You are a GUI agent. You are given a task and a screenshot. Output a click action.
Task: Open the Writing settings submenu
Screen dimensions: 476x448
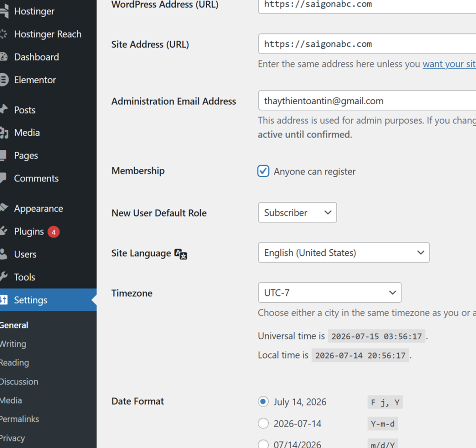point(13,344)
